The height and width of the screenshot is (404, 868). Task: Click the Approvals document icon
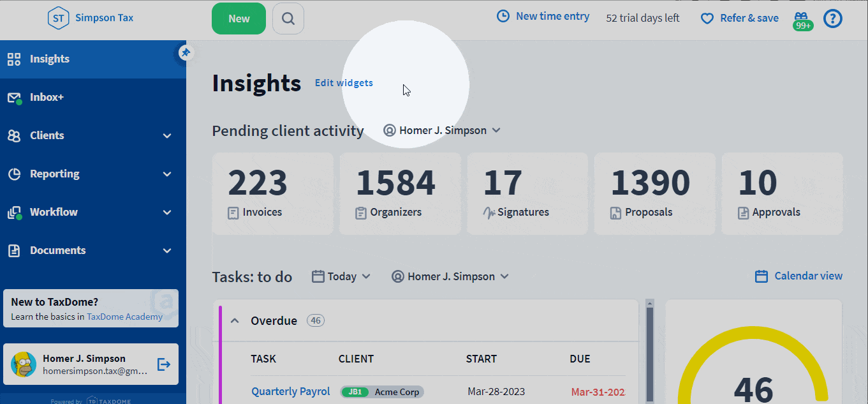pos(743,213)
